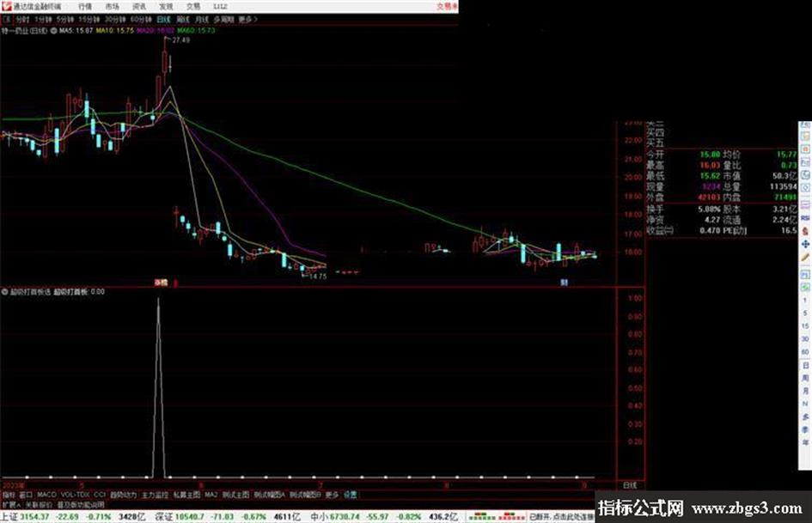
Task: Click the indicator spike in 超级打首板 panel
Action: (x=158, y=388)
